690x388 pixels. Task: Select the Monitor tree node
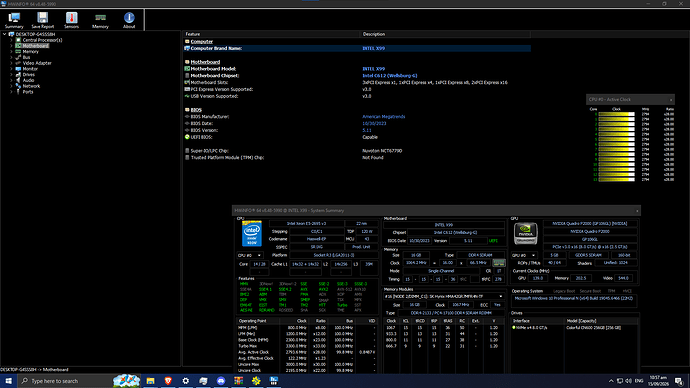[30, 69]
